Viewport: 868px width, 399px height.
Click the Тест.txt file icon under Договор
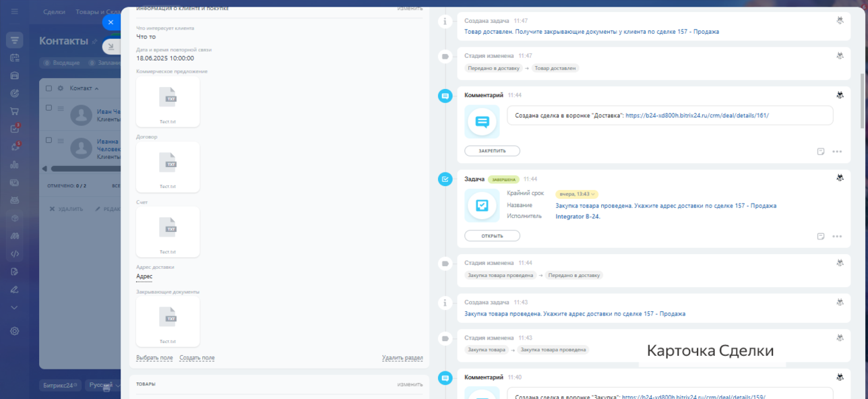[168, 163]
